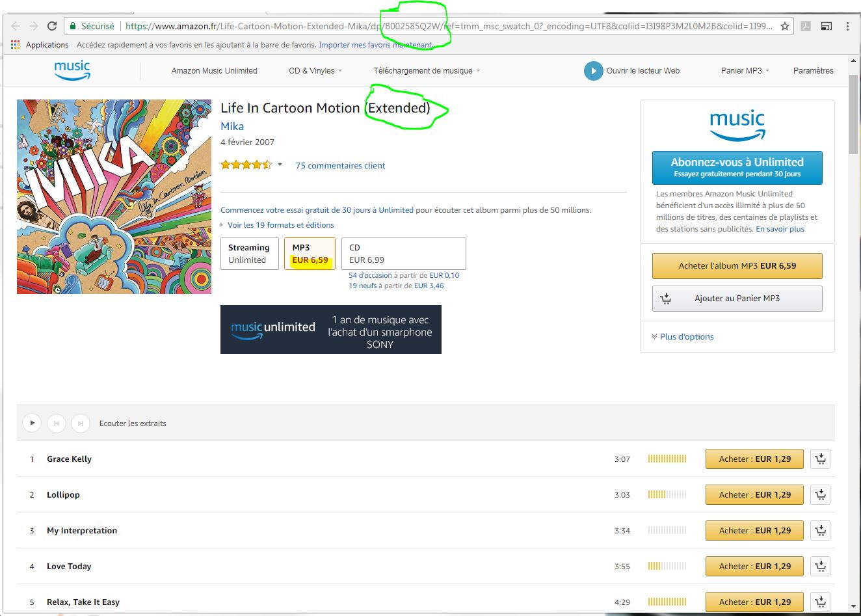This screenshot has height=616, width=861.
Task: Bookmark this page with the star icon
Action: coord(785,26)
